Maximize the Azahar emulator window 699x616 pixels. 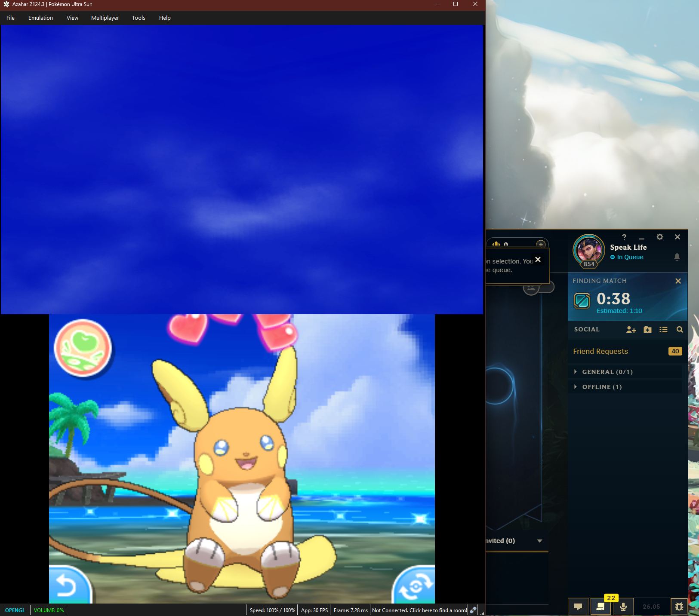pyautogui.click(x=456, y=4)
